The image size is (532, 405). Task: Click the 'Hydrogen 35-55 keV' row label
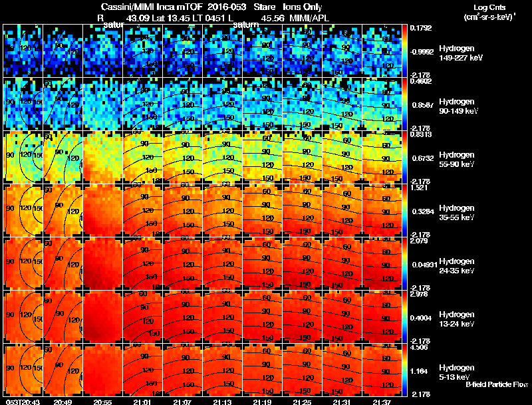click(x=457, y=212)
